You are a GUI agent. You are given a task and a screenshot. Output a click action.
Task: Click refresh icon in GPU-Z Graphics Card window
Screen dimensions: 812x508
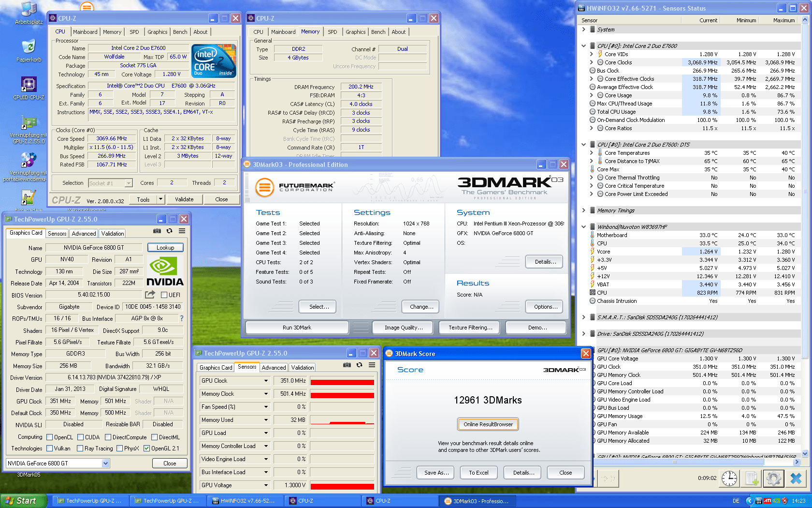click(170, 231)
